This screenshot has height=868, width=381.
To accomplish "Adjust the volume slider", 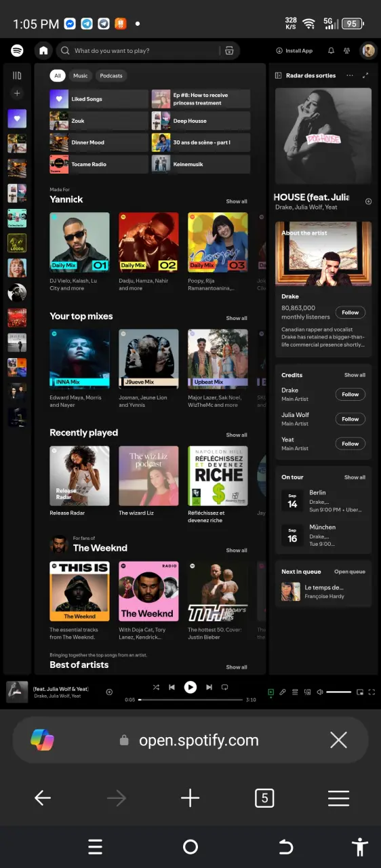I will 339,692.
